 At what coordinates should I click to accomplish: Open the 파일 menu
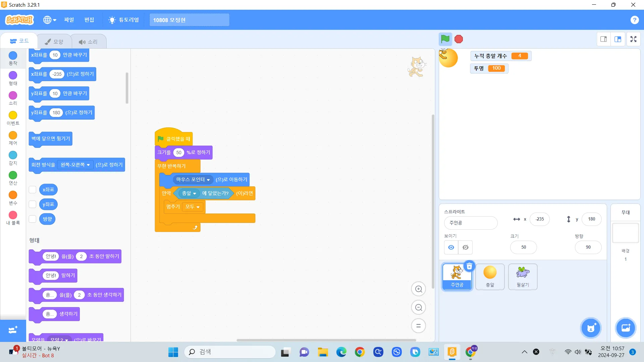[x=69, y=20]
